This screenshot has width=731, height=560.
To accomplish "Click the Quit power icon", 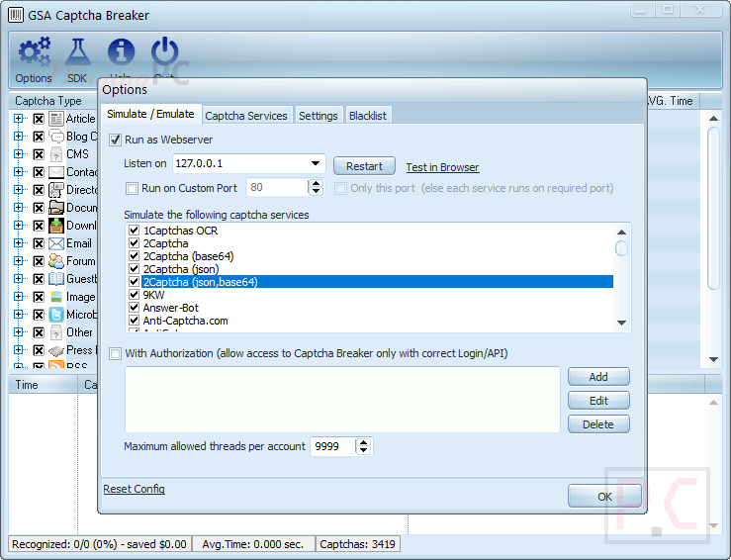I will point(164,51).
